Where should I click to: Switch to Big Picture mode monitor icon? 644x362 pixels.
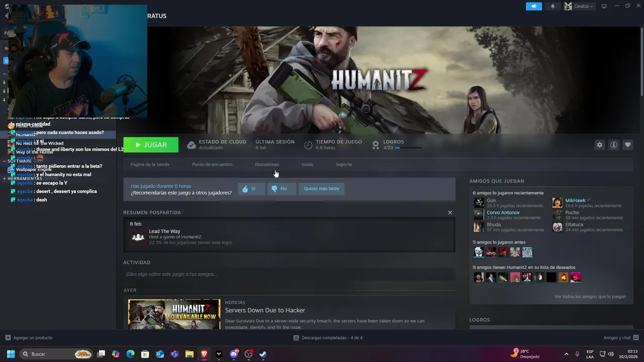(x=604, y=6)
